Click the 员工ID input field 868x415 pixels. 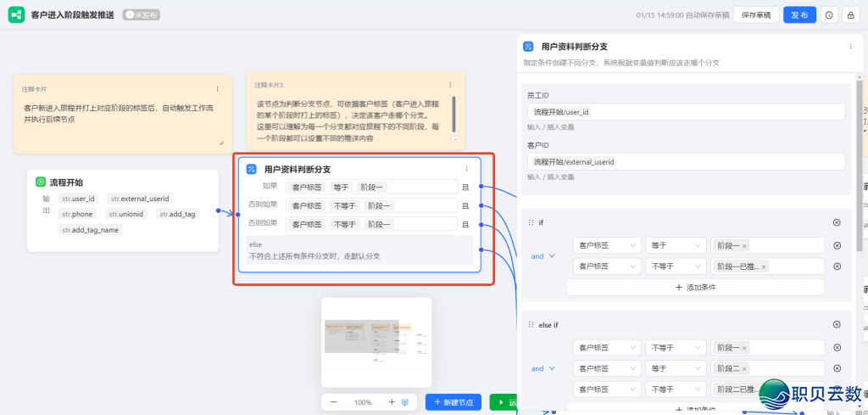686,112
